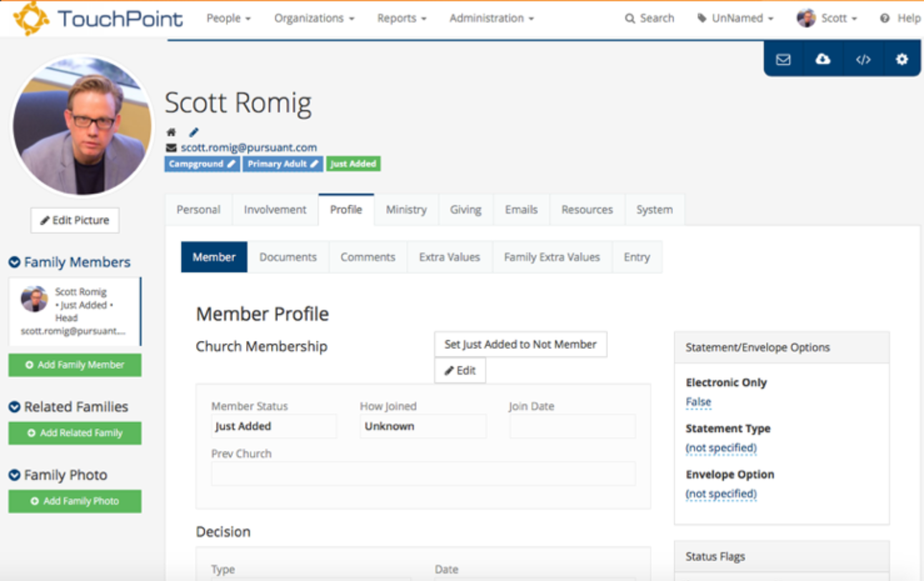Click the False link under Electronic Only
This screenshot has height=581, width=924.
pos(697,401)
